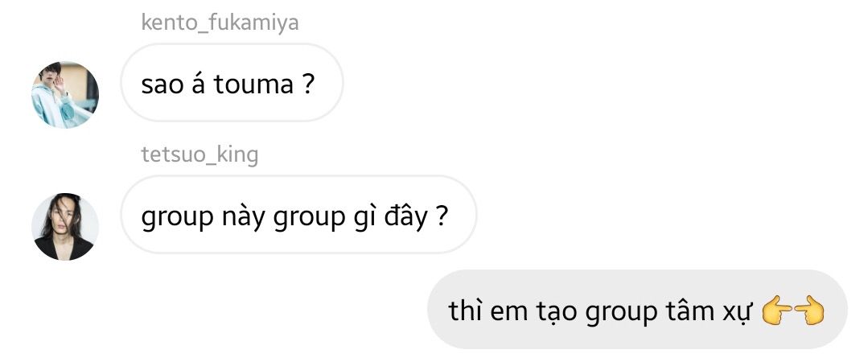Tap the kento_fukamiya username label
This screenshot has width=868, height=358.
click(220, 23)
